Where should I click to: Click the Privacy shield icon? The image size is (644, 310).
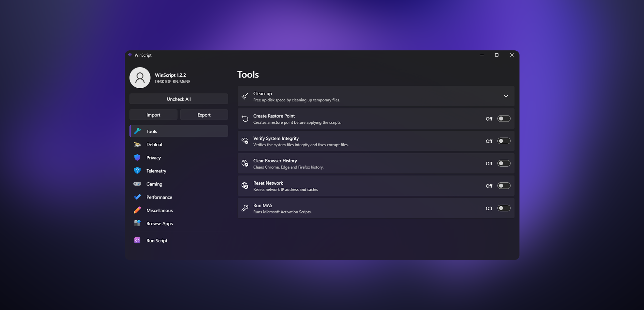pyautogui.click(x=137, y=158)
